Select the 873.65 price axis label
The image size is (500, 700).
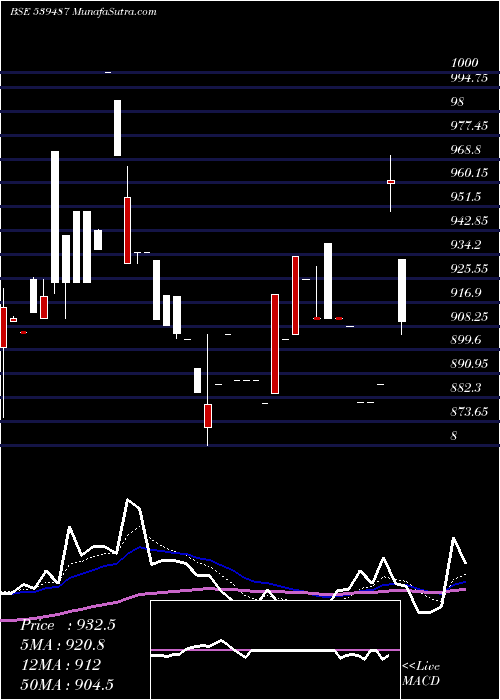point(469,412)
